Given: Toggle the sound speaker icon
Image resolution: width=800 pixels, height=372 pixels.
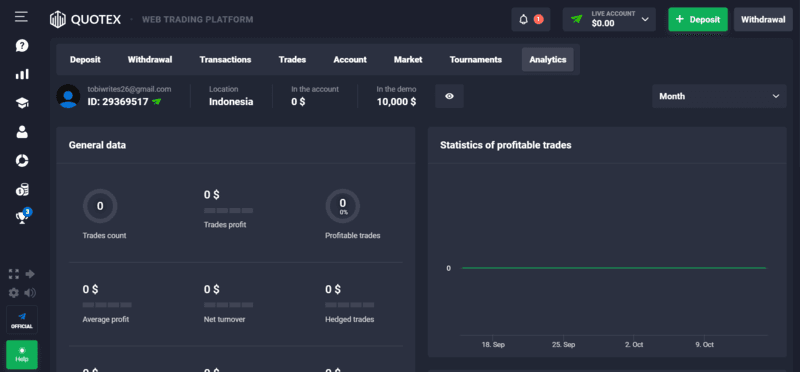Looking at the screenshot, I should click(x=30, y=293).
